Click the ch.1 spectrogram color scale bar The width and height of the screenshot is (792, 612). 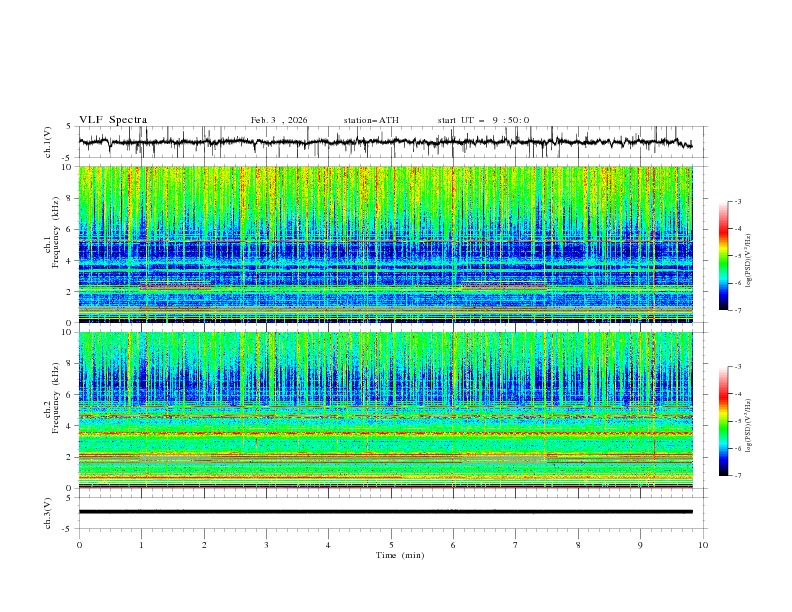tap(723, 256)
